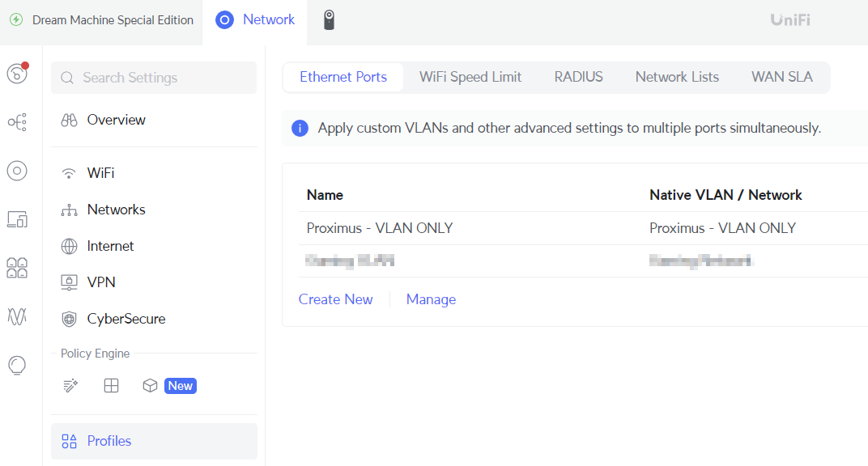This screenshot has height=466, width=868.
Task: Open the Objects cube icon marked New
Action: 150,386
